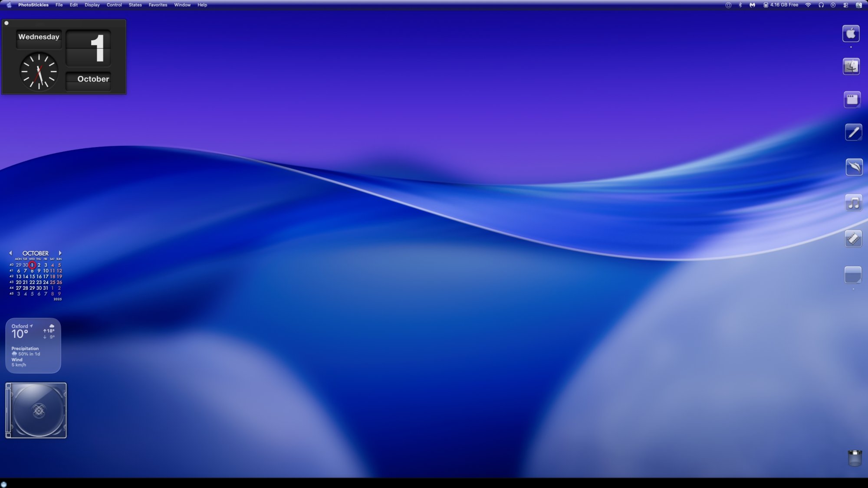868x488 pixels.
Task: Open the Finder icon in the side dock
Action: pyautogui.click(x=851, y=66)
